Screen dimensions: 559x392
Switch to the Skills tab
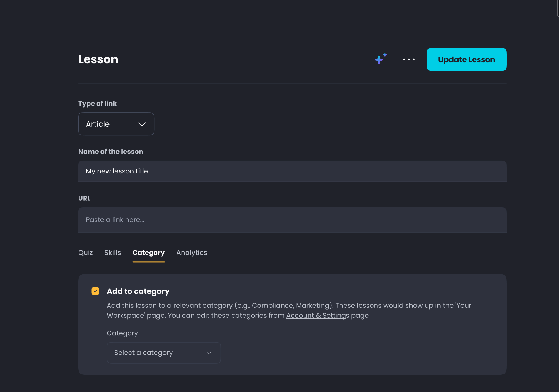[x=113, y=253]
